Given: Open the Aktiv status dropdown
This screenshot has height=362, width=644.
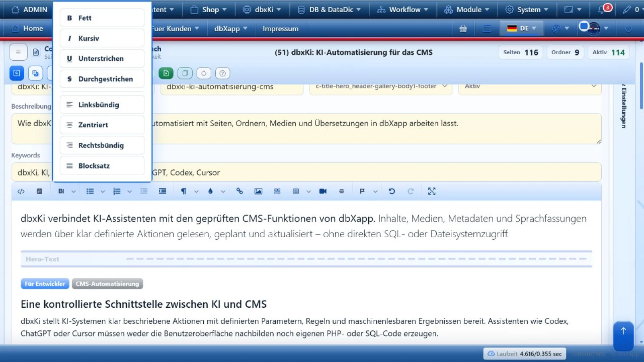Looking at the screenshot, I should click(x=530, y=87).
